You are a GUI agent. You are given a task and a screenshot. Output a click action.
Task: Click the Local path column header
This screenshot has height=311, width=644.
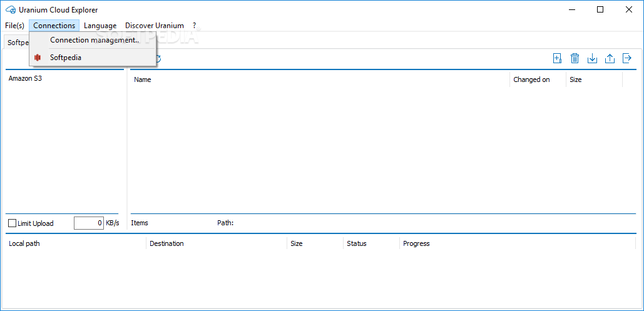(76, 243)
